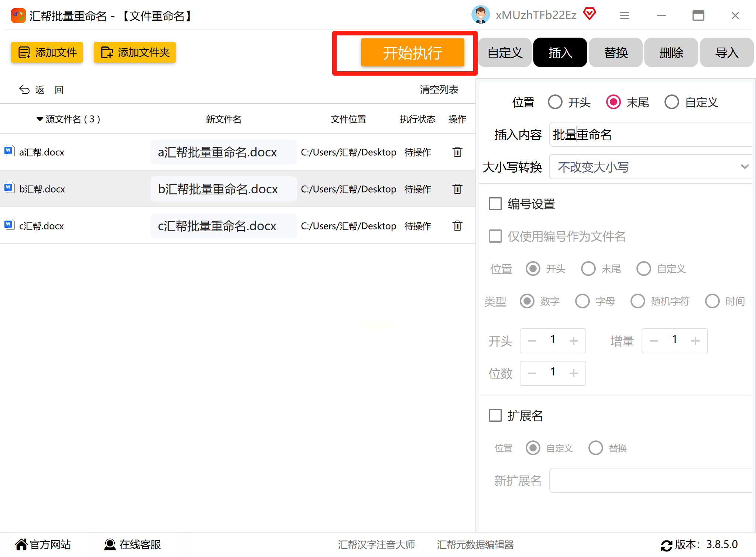The height and width of the screenshot is (557, 756).
Task: Click the 开始执行 button
Action: coord(412,53)
